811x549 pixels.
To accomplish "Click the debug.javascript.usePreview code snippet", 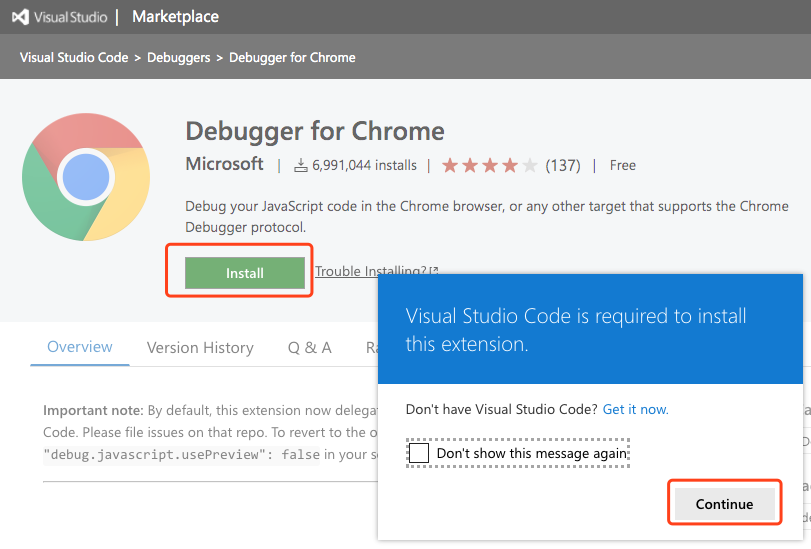I will pyautogui.click(x=182, y=455).
